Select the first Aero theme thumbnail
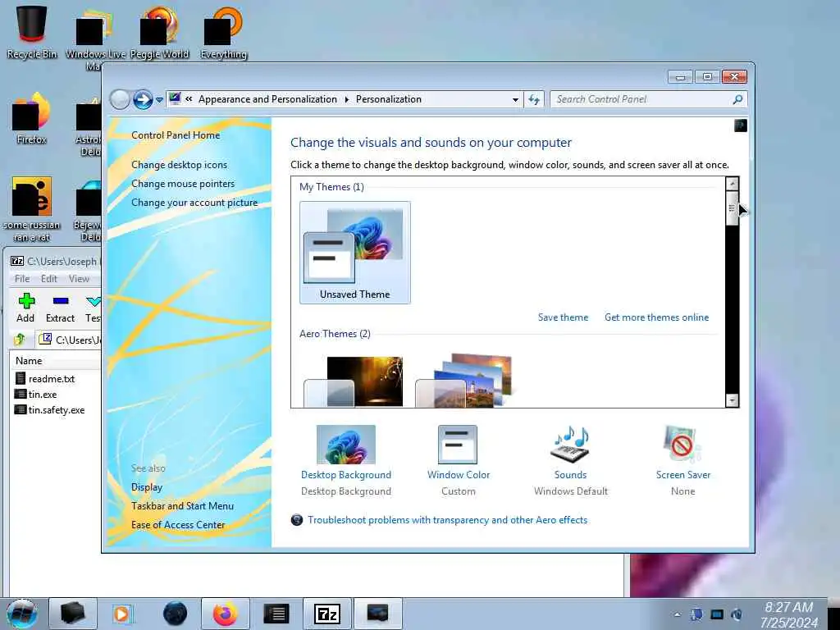The image size is (840, 630). pos(354,381)
